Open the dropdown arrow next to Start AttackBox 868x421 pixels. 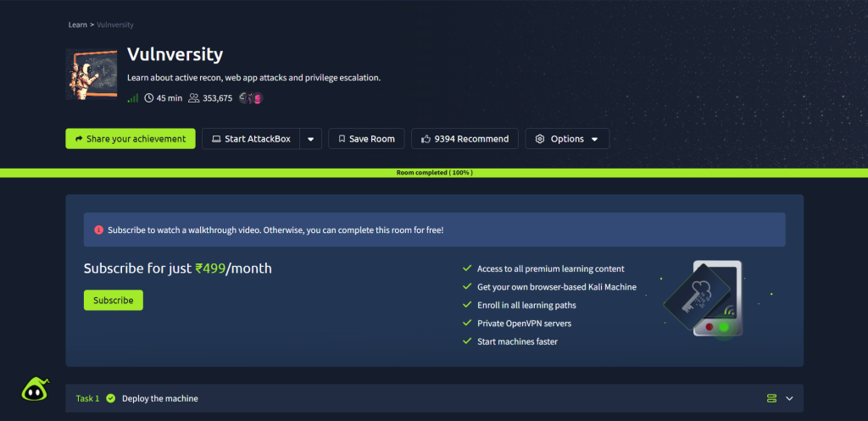pyautogui.click(x=311, y=139)
